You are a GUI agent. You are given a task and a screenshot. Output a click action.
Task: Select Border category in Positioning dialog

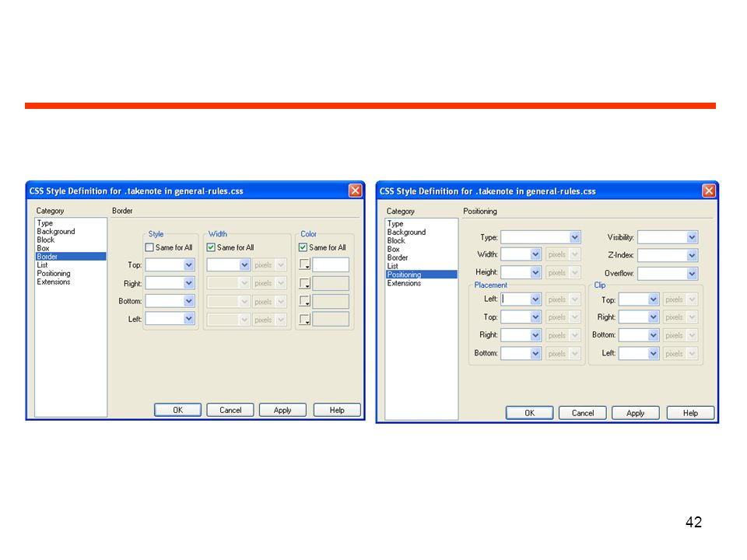398,257
